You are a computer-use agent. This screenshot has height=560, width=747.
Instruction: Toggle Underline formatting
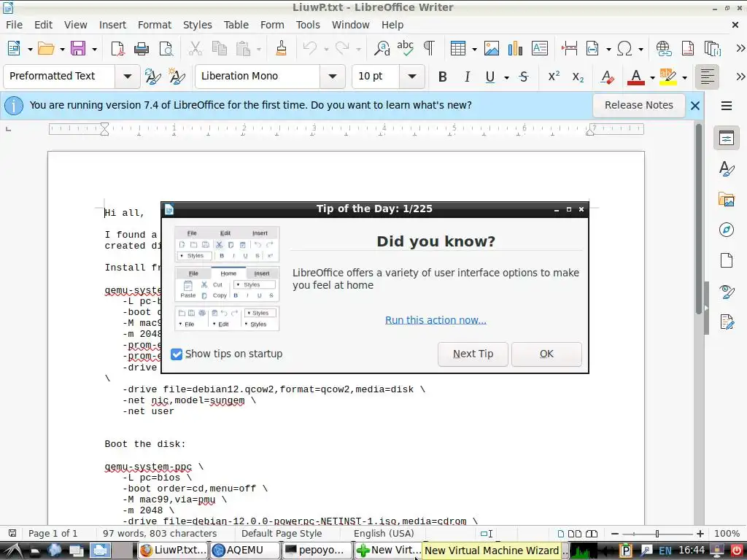(x=489, y=77)
